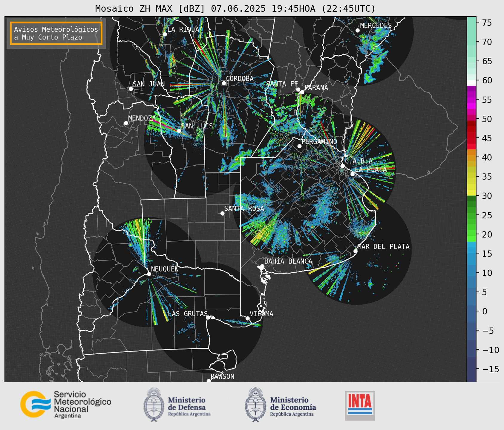Click the Neuquén city marker dot
Image resolution: width=504 pixels, height=430 pixels.
click(x=149, y=274)
